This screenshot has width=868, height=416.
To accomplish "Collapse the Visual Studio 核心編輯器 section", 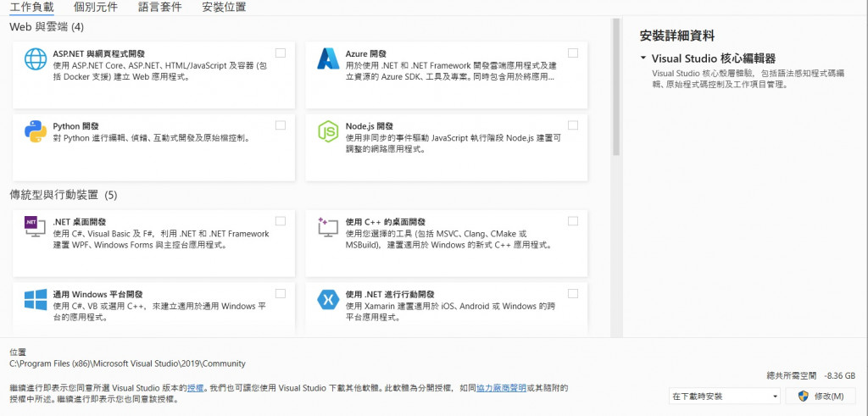I will coord(643,58).
